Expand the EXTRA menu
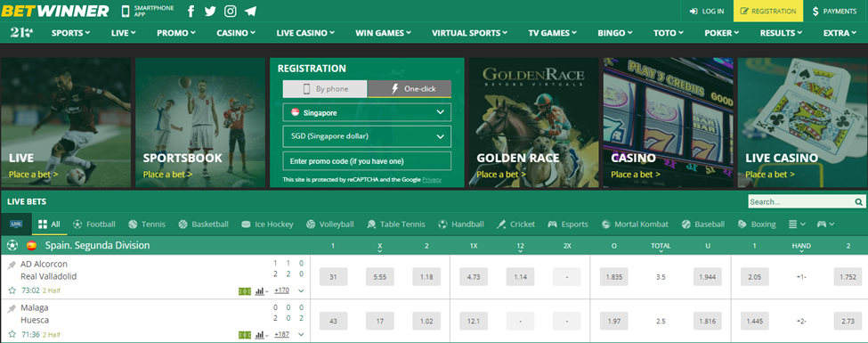Screen dimensions: 868x343 tap(840, 33)
